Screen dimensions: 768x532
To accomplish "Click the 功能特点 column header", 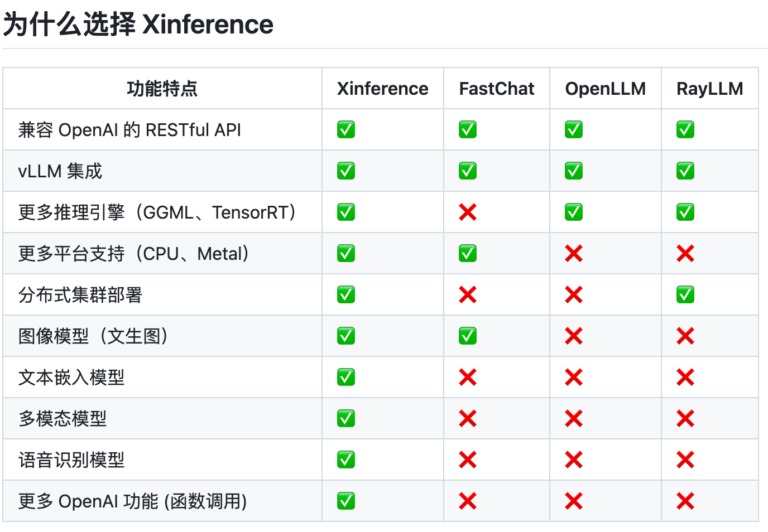I will click(x=162, y=88).
